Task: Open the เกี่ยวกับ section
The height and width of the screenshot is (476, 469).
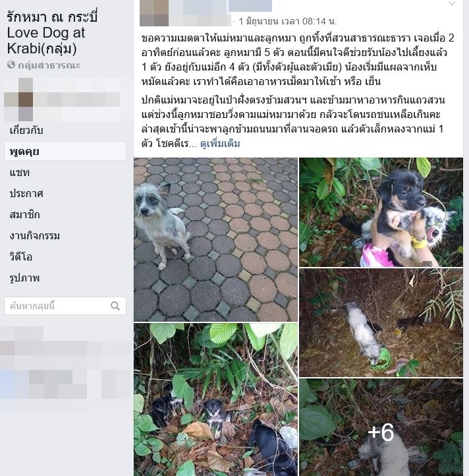Action: [26, 131]
